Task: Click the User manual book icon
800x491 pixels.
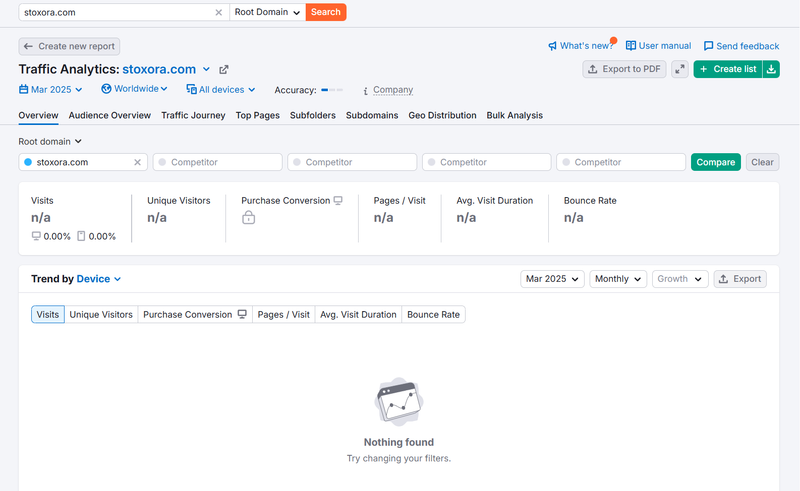Action: (x=631, y=45)
